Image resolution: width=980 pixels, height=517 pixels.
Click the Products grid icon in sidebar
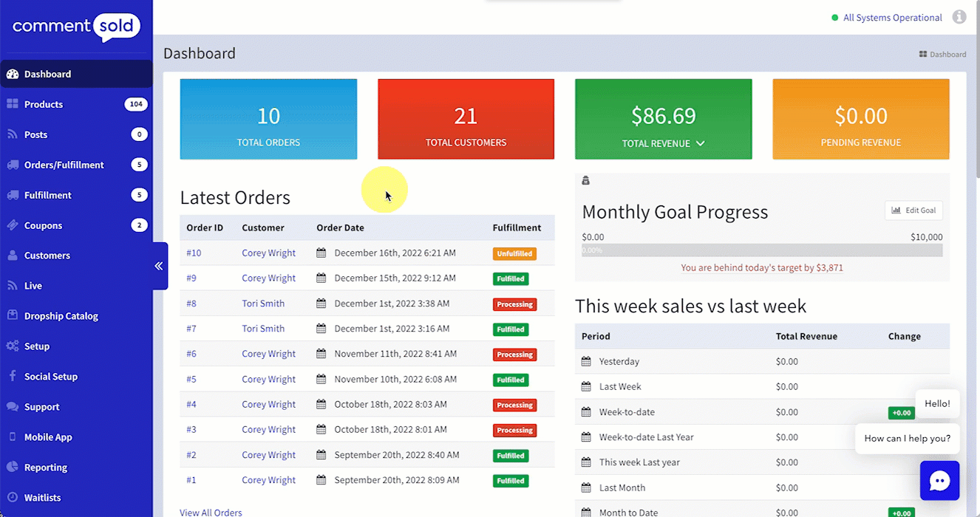coord(13,104)
